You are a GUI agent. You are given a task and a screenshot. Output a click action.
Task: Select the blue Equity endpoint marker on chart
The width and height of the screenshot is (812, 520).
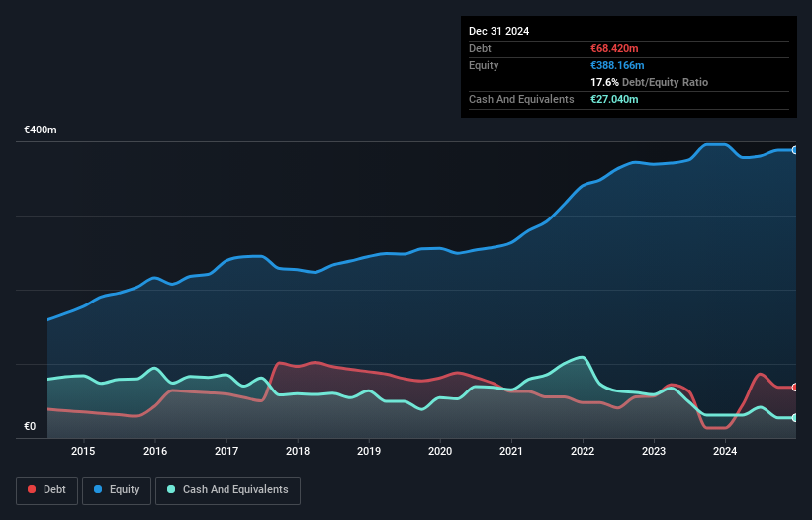[795, 150]
